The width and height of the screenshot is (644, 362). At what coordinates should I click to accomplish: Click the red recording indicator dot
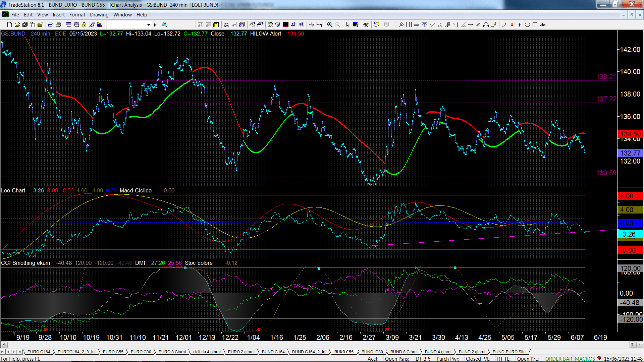click(599, 358)
